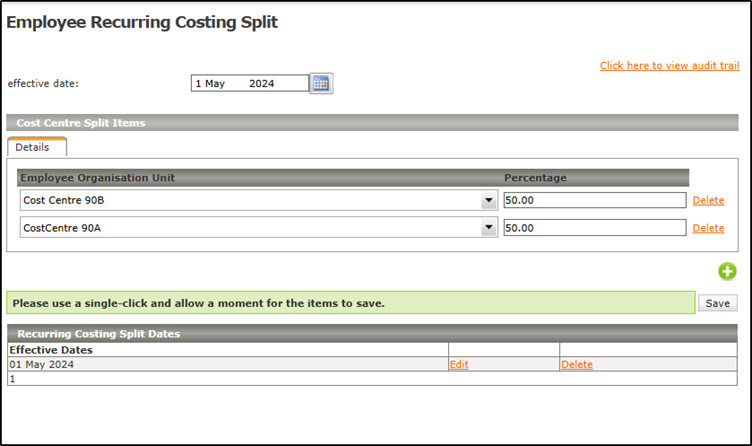Click the Percentage column header

click(x=535, y=178)
